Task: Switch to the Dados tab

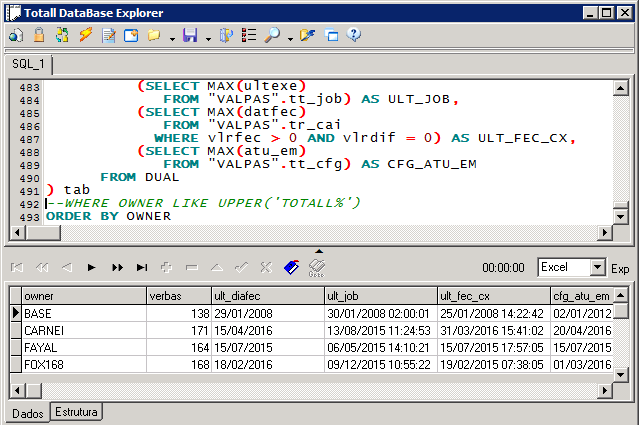Action: [28, 413]
